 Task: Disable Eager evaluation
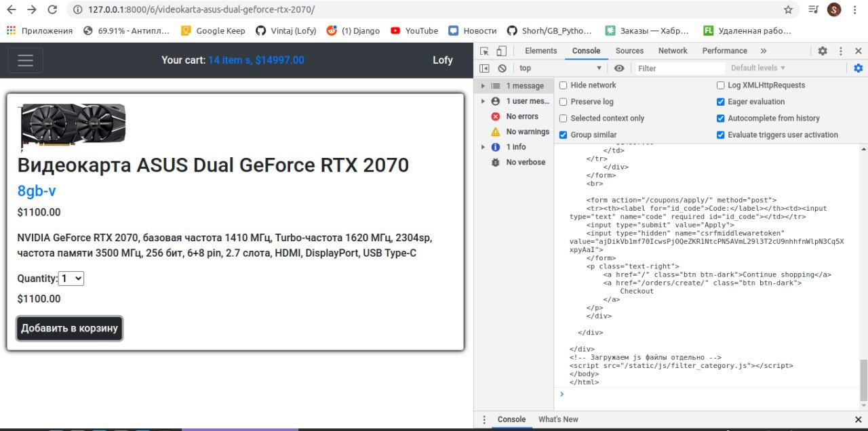[x=720, y=102]
